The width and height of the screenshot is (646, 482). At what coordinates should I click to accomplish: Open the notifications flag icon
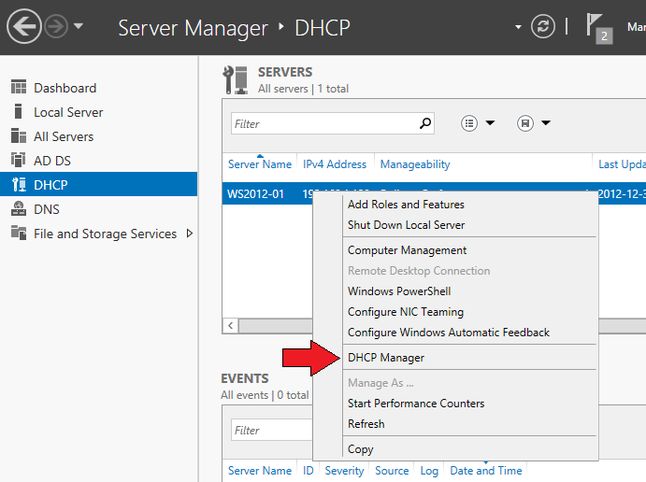click(599, 28)
